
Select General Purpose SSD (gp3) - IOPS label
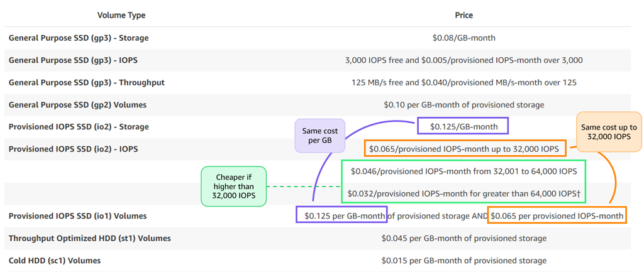point(73,60)
